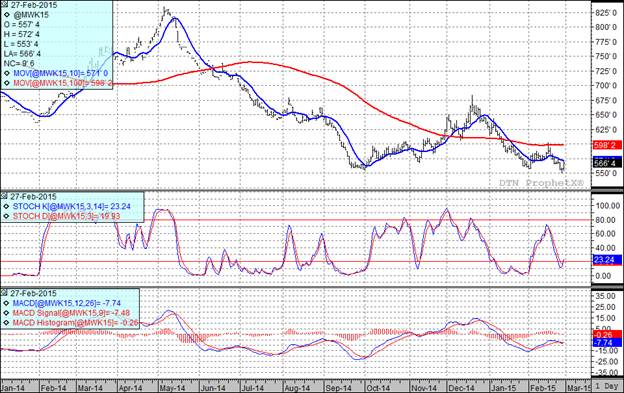Image resolution: width=624 pixels, height=393 pixels.
Task: Click the 825'0 price axis label
Action: 607,13
